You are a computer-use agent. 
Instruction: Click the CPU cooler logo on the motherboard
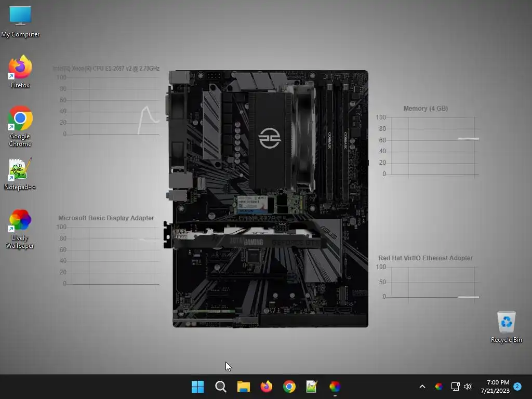click(x=270, y=138)
